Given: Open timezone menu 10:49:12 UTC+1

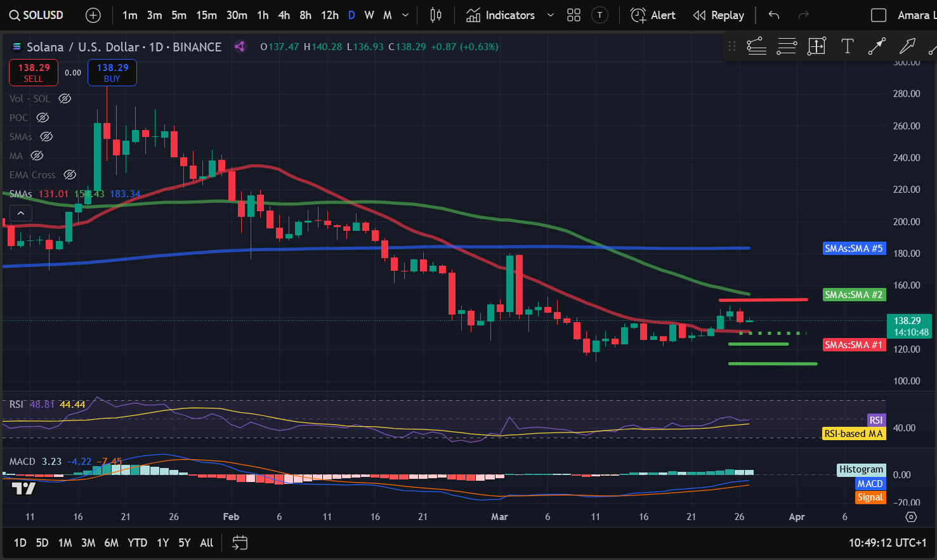Looking at the screenshot, I should [888, 543].
